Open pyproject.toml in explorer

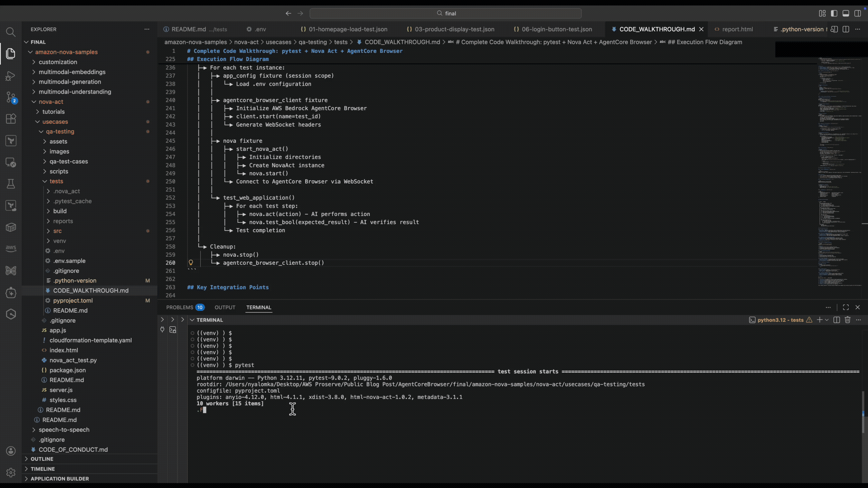(x=73, y=300)
